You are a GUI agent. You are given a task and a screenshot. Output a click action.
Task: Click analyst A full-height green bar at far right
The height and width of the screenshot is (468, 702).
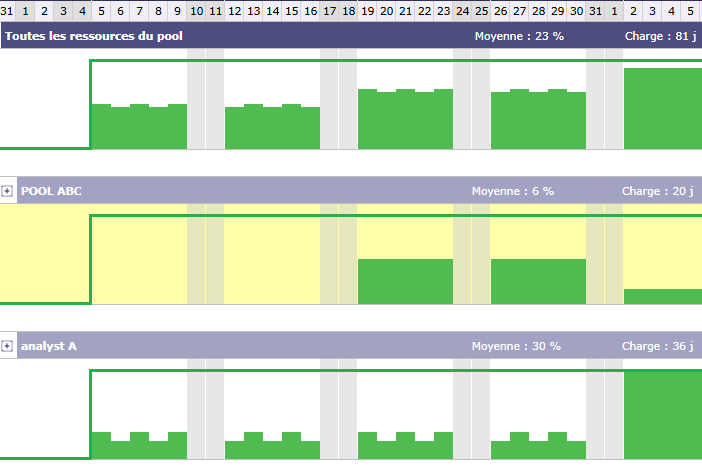tap(662, 415)
